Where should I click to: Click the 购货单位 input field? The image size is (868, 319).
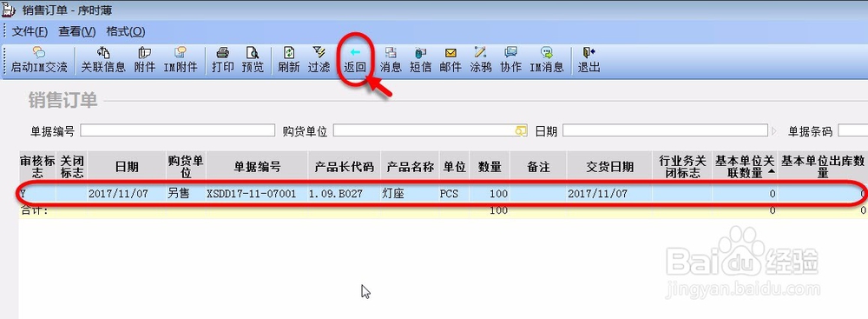point(431,131)
